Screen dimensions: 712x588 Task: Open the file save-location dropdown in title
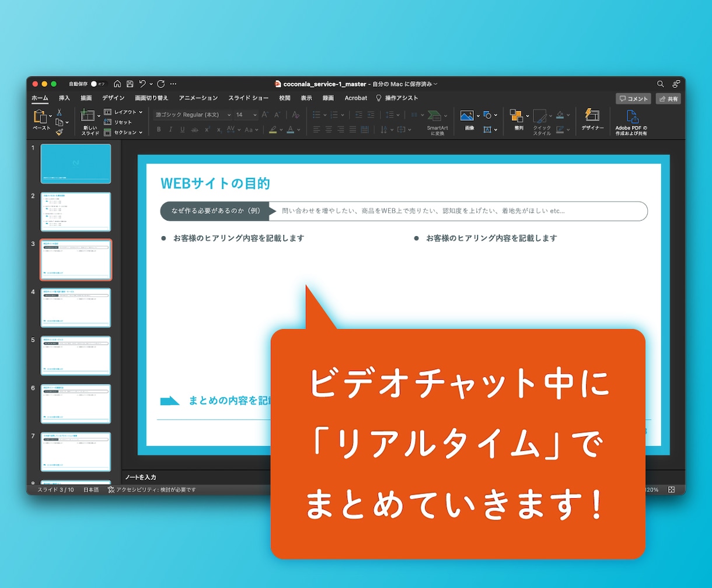(x=435, y=85)
